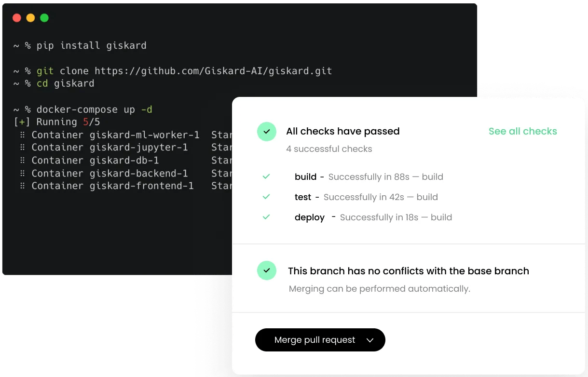Screen dimensions: 588x377
Task: Click the giskard.git repository URL in terminal
Action: coord(213,71)
